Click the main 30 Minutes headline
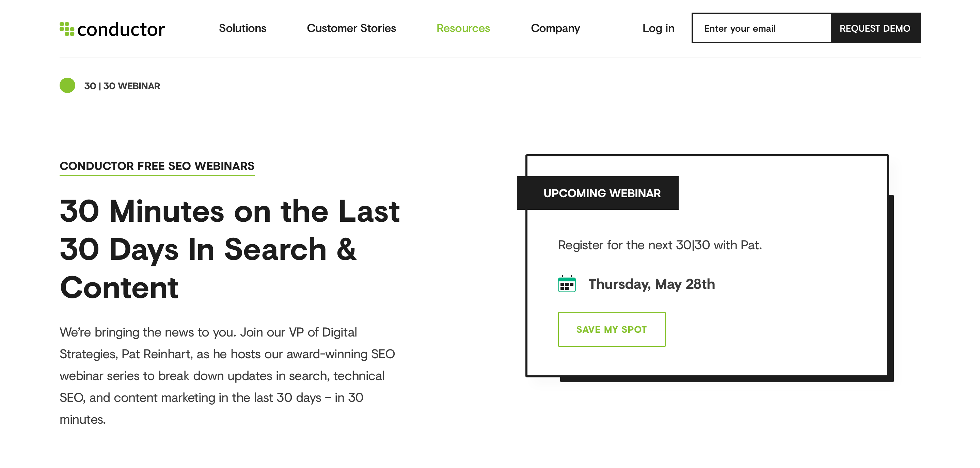Viewport: 980px width, 468px height. (x=230, y=249)
